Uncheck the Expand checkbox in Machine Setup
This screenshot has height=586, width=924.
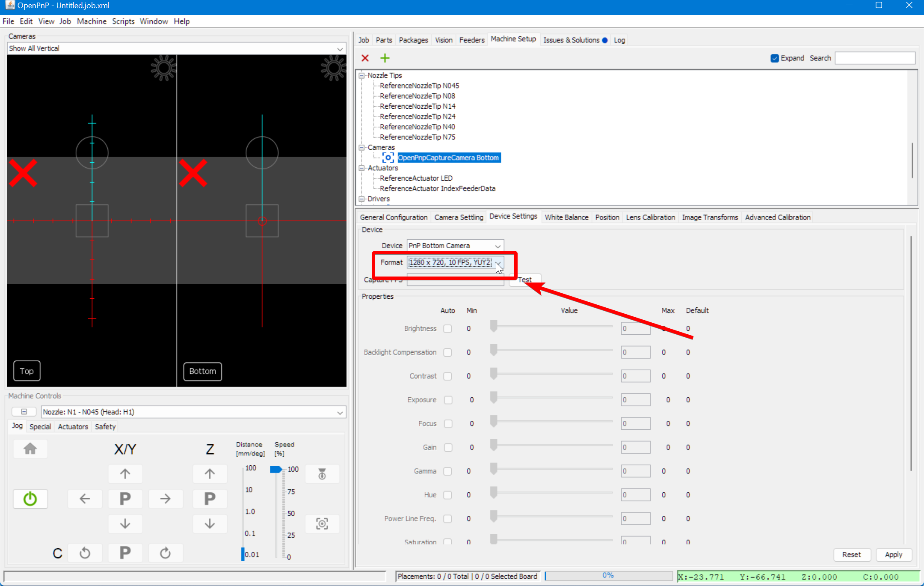coord(774,58)
